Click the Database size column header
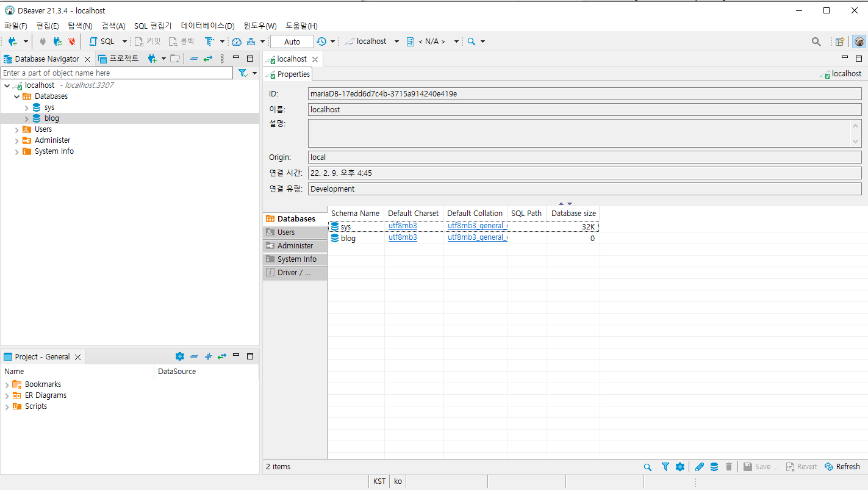 click(x=573, y=213)
